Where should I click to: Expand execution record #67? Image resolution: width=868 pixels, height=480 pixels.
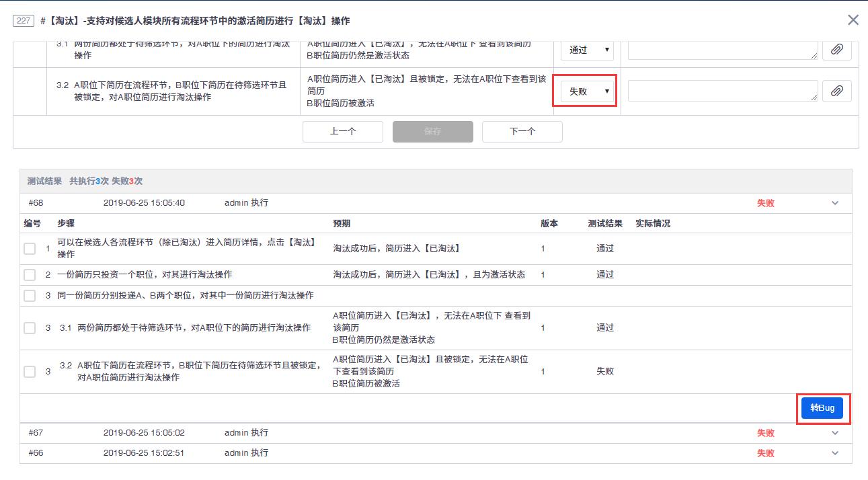(x=835, y=433)
